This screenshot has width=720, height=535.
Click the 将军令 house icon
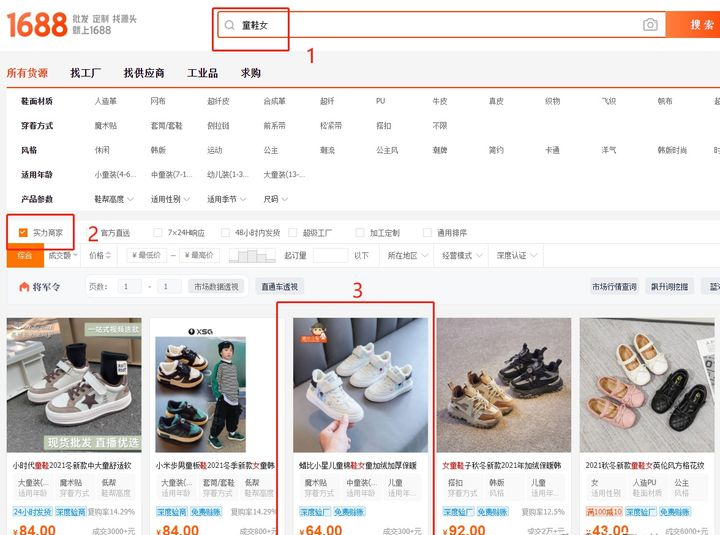(24, 287)
